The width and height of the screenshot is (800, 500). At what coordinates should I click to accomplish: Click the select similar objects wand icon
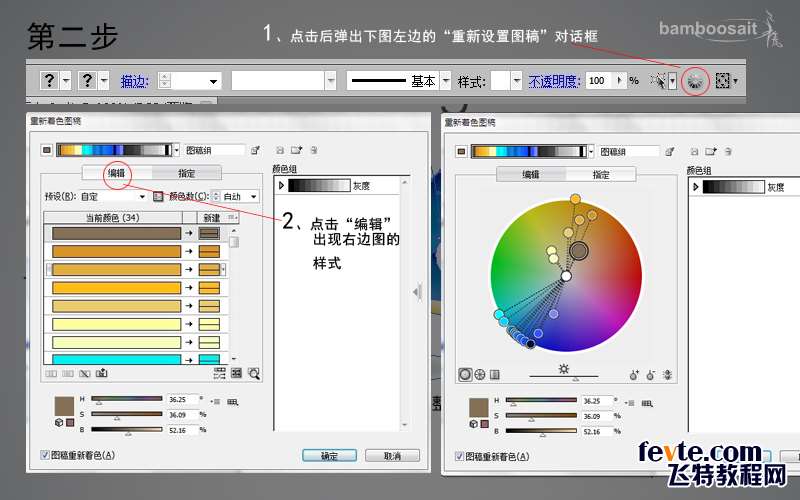pyautogui.click(x=659, y=81)
